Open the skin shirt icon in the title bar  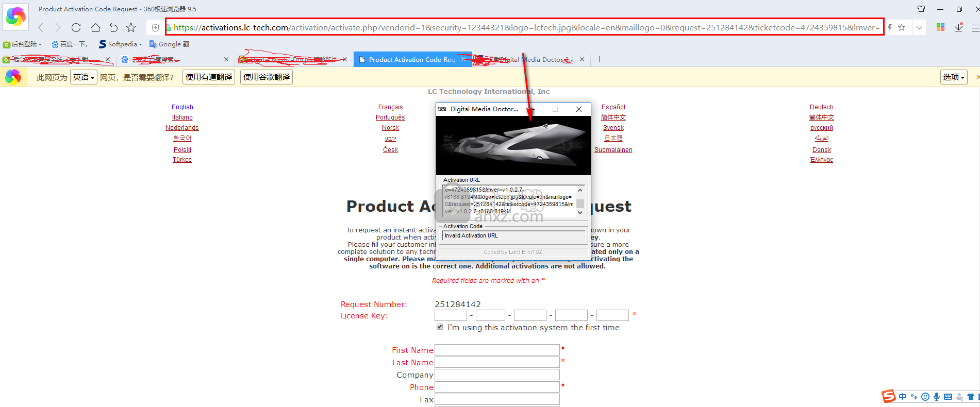(921, 9)
